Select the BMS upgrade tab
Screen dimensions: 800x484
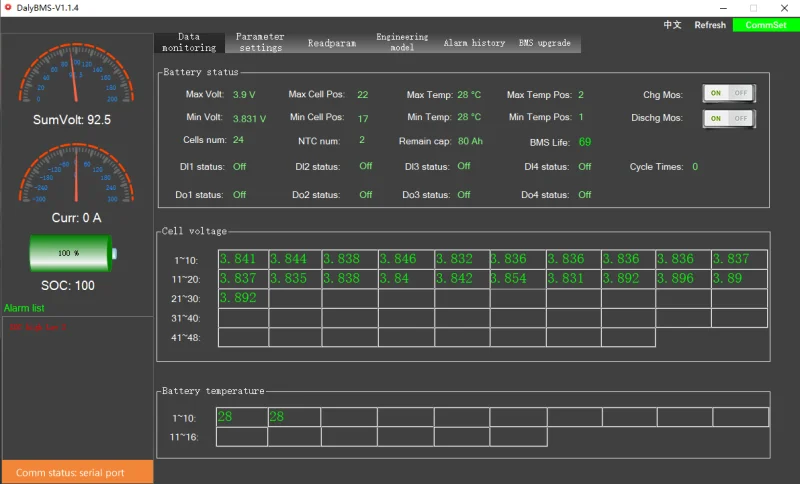545,43
